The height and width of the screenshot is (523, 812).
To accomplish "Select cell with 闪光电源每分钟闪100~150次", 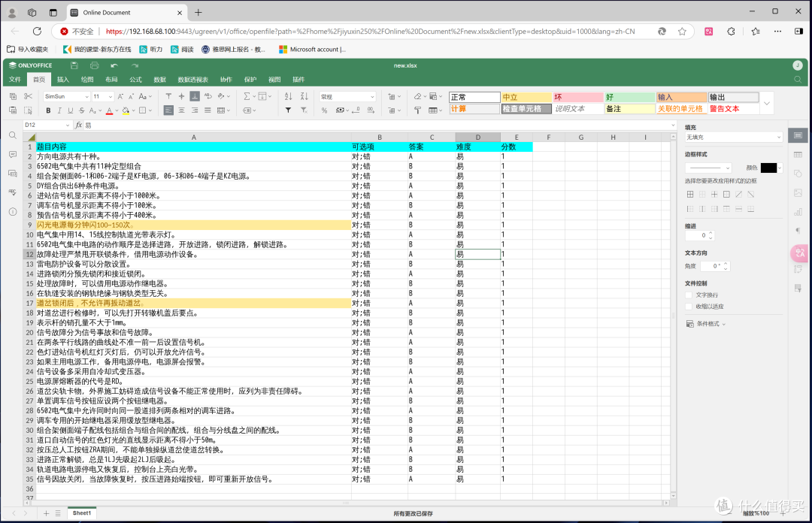I will (x=193, y=225).
